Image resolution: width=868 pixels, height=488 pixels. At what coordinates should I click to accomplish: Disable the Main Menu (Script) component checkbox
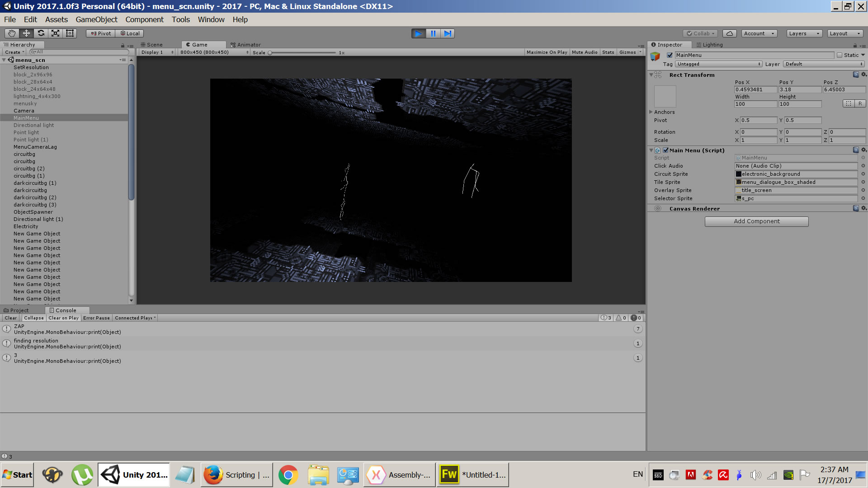[665, 150]
